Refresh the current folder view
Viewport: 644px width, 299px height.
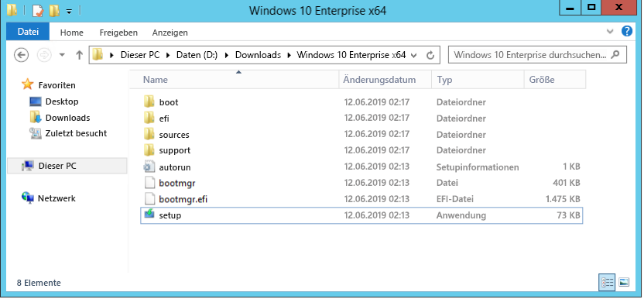pyautogui.click(x=430, y=55)
